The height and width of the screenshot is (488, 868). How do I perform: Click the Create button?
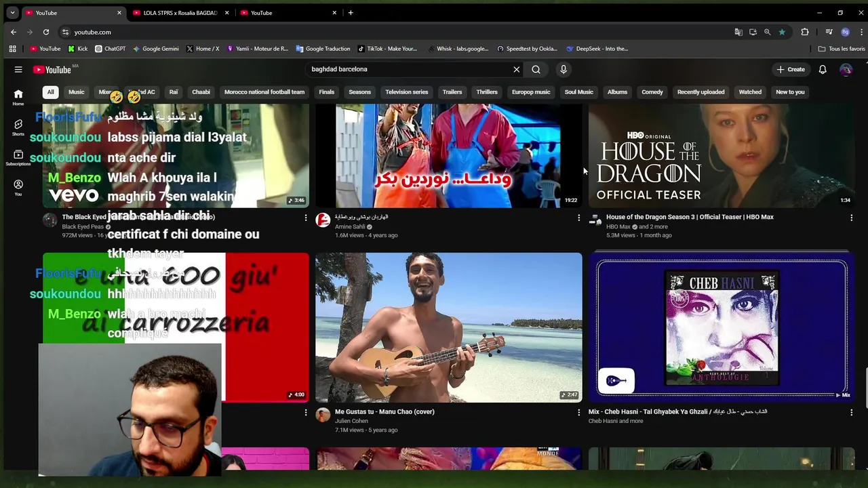coord(791,69)
